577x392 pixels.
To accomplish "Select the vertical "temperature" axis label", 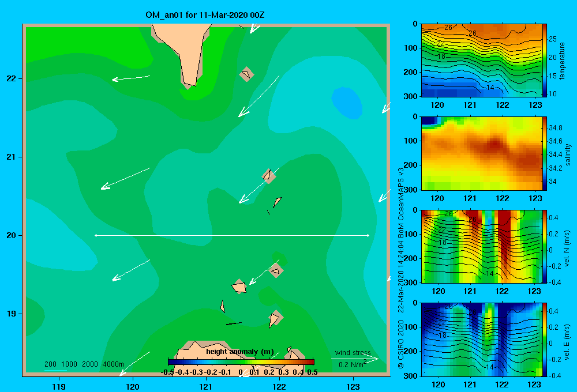I will (562, 61).
